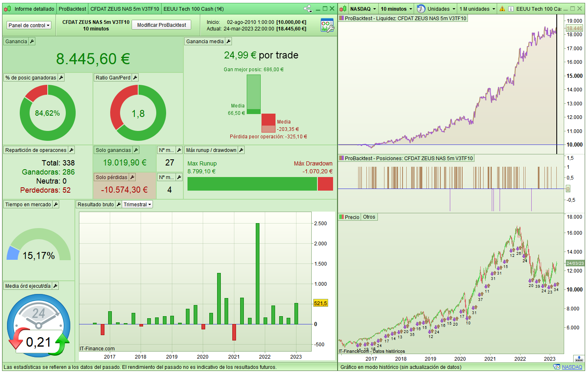Click the clock timeframe icon in chart toolbar

[421, 9]
